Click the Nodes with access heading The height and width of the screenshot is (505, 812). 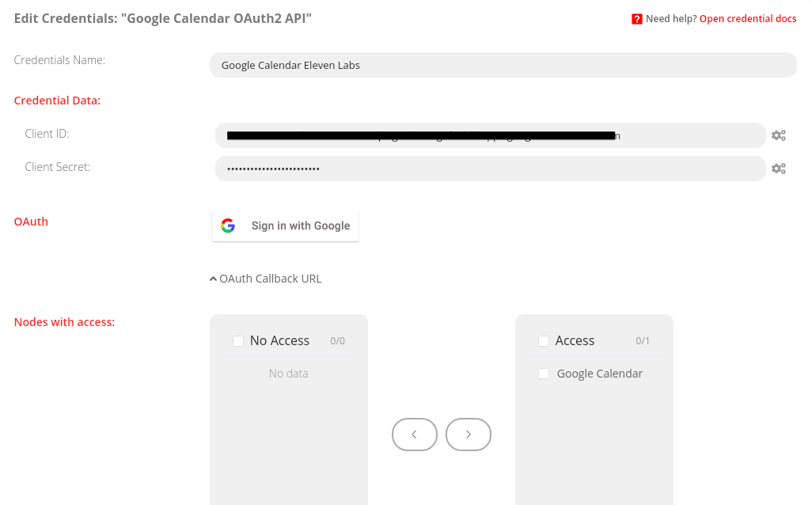(x=64, y=322)
